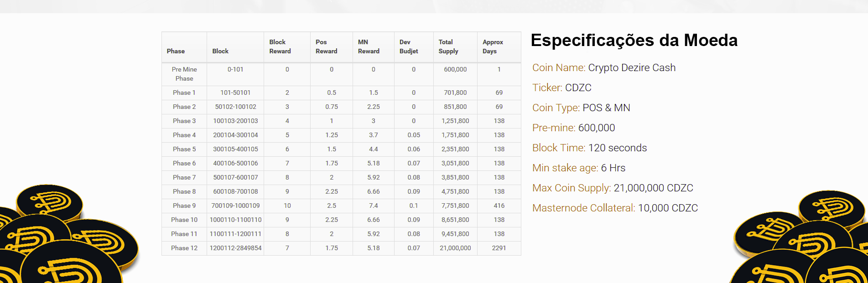The width and height of the screenshot is (868, 283).
Task: Click the '8,651,800' total supply cell
Action: 455,220
